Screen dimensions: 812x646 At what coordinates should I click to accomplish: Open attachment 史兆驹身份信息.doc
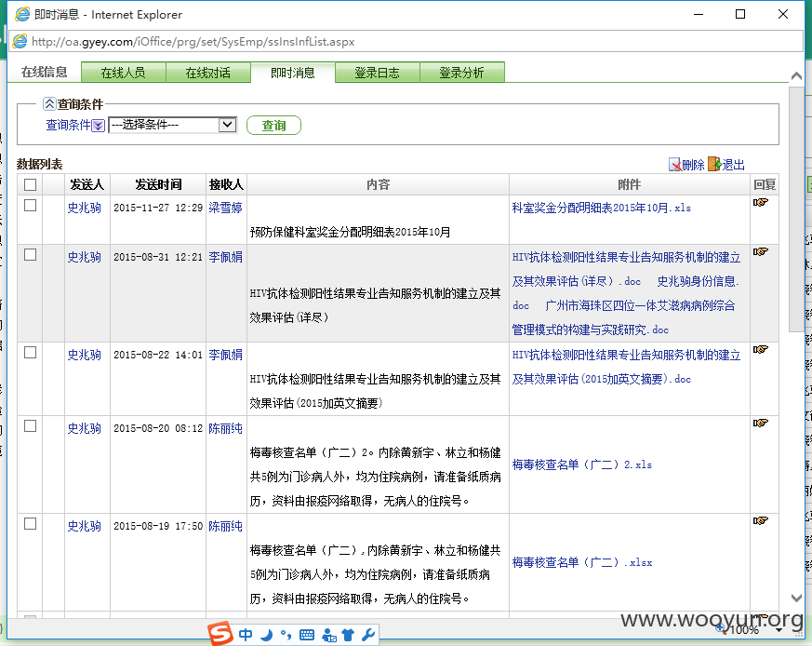[x=699, y=281]
